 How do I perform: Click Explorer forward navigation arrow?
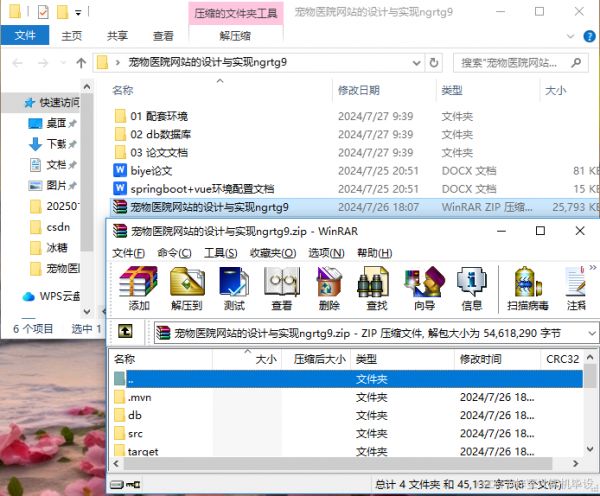tap(43, 63)
